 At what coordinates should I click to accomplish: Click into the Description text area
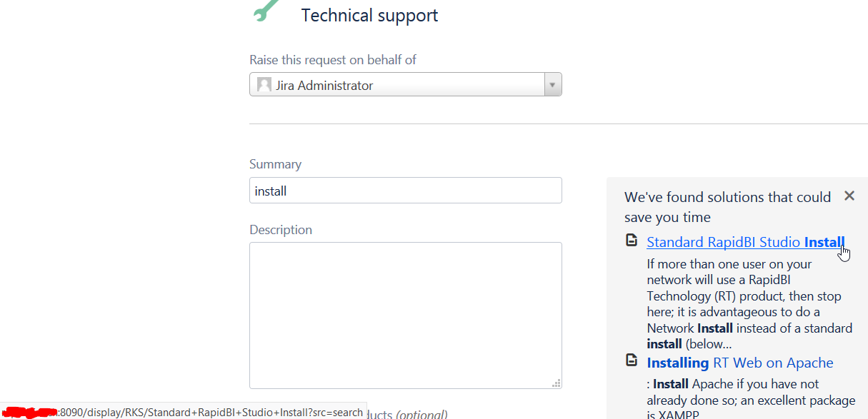(405, 315)
